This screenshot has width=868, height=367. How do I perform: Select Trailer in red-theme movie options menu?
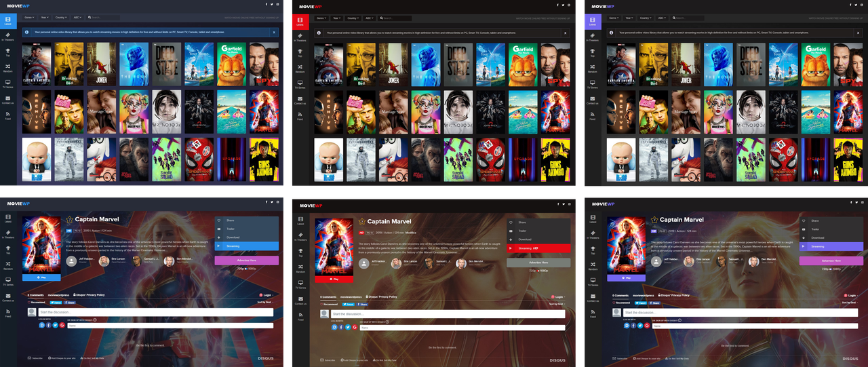pos(538,231)
